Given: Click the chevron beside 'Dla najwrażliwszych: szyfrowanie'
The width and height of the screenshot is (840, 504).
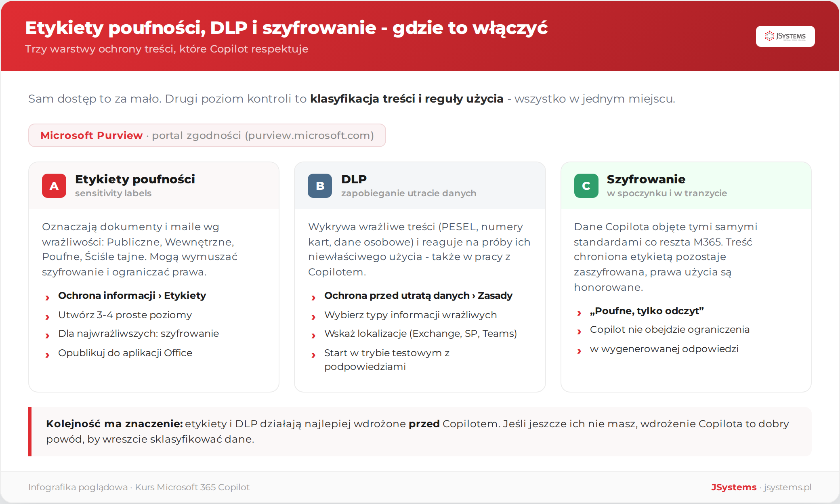Looking at the screenshot, I should pyautogui.click(x=47, y=336).
